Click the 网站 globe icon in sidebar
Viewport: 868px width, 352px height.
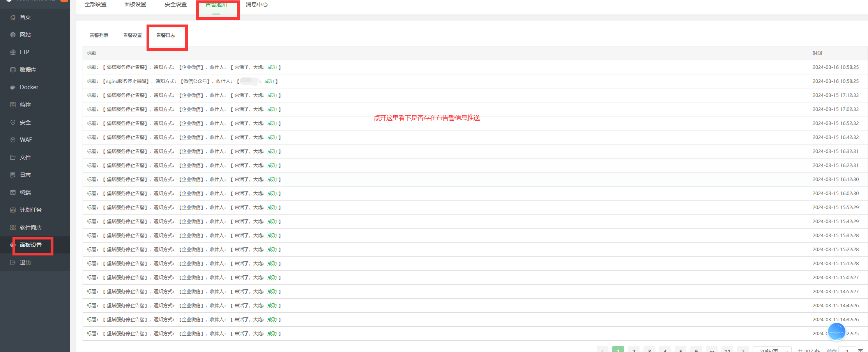(13, 35)
